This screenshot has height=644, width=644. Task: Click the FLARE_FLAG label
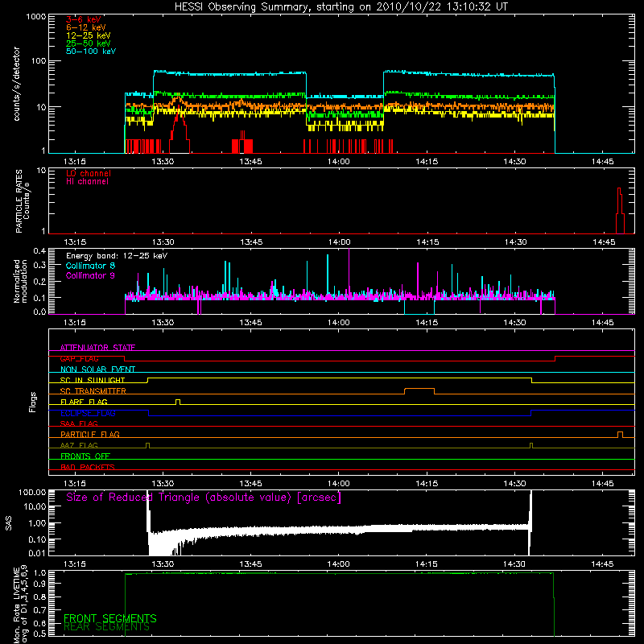[84, 402]
